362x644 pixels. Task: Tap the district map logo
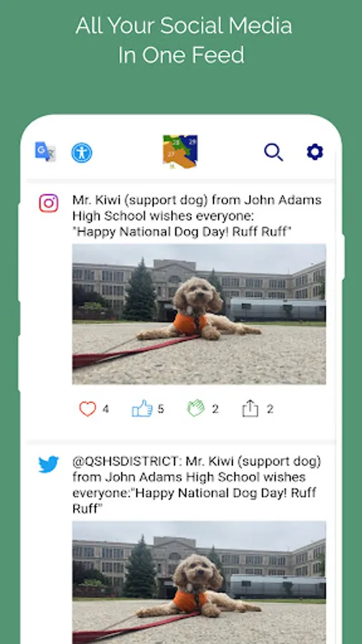coord(180,151)
